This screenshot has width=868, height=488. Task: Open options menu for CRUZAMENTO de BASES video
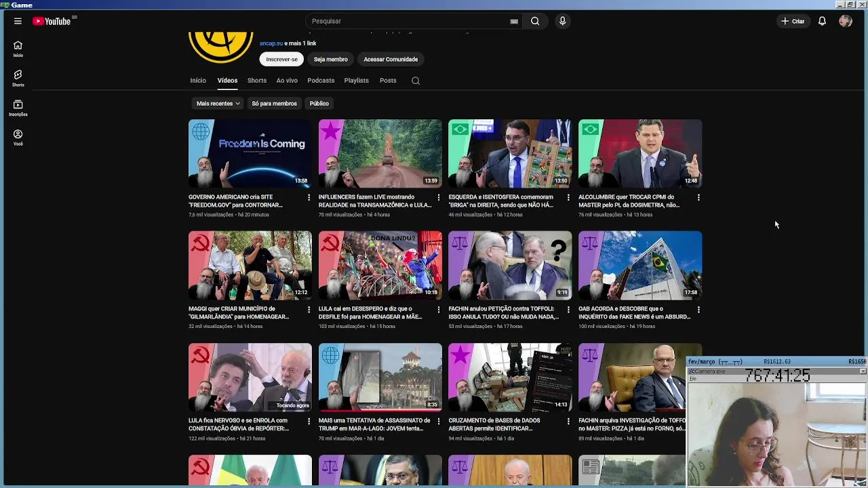(568, 421)
